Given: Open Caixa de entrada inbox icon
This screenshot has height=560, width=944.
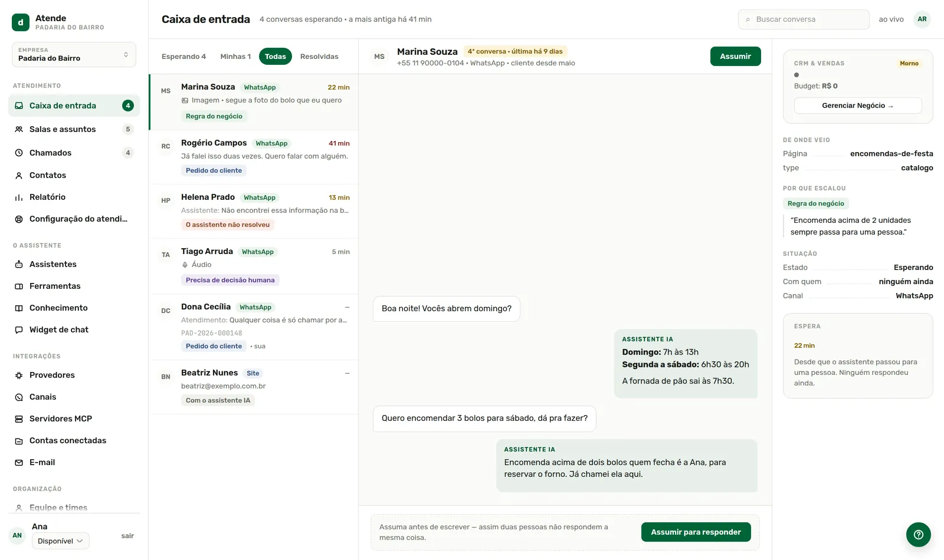Looking at the screenshot, I should pos(19,106).
